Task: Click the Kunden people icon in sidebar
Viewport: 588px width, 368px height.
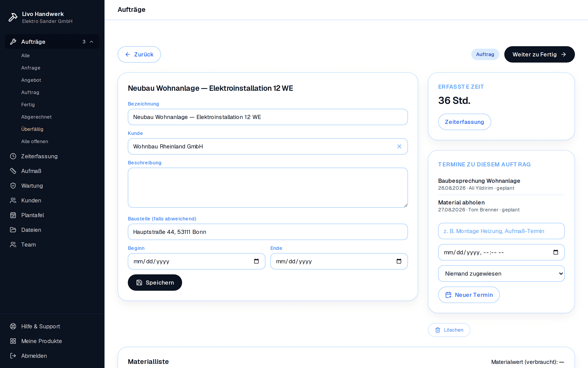Action: click(x=13, y=200)
